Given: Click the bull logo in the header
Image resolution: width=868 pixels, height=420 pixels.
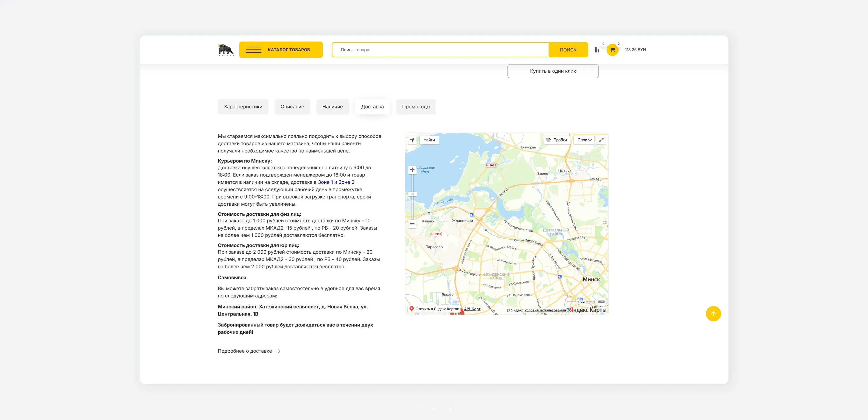Looking at the screenshot, I should [x=226, y=49].
